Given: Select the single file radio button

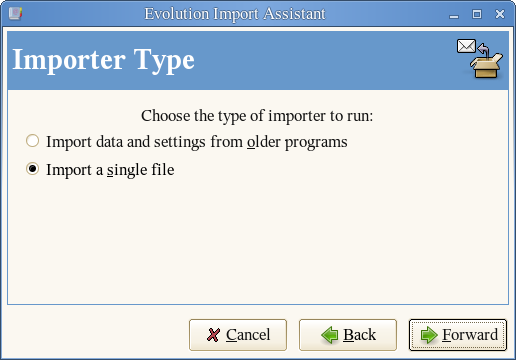Looking at the screenshot, I should (x=32, y=169).
